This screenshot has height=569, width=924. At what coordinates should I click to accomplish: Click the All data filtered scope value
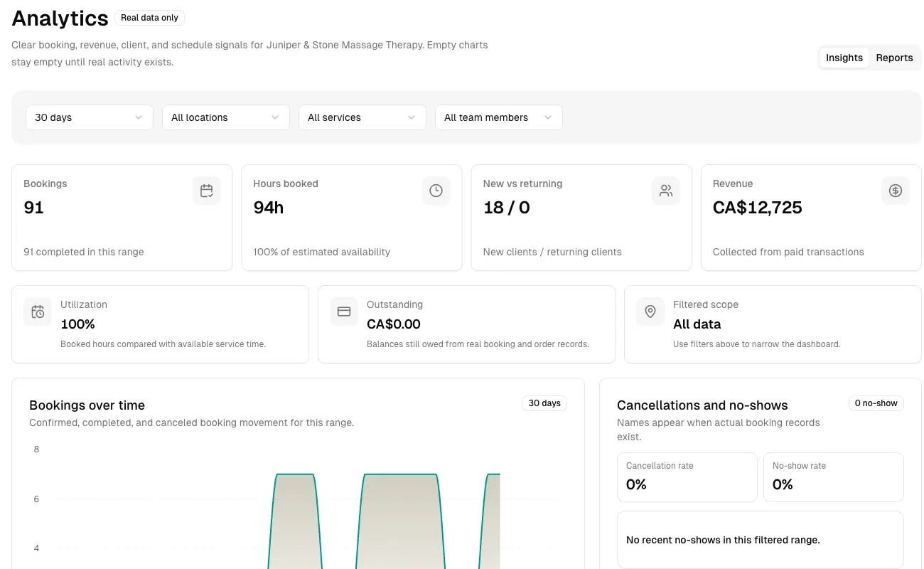(x=697, y=324)
